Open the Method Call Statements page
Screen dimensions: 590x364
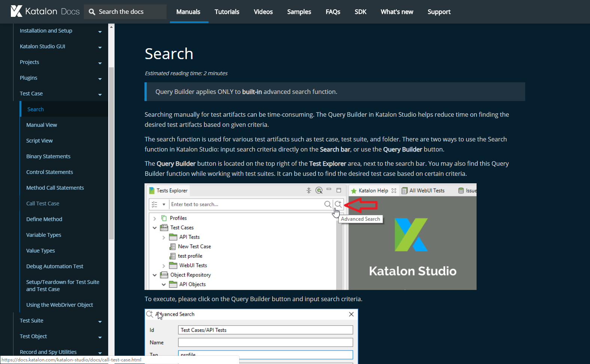point(55,188)
